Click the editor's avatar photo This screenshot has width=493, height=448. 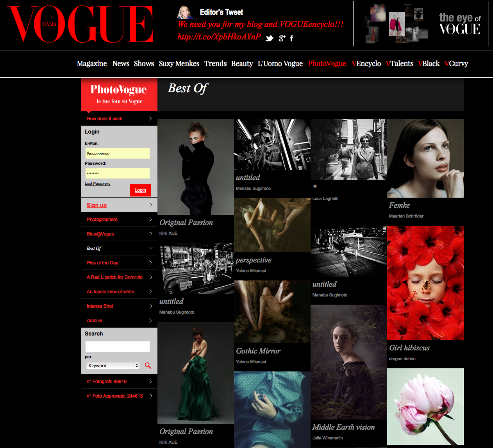click(185, 13)
